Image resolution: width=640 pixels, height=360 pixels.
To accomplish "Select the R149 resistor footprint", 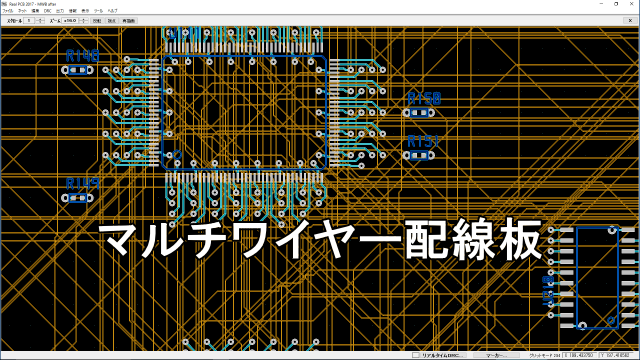I will pyautogui.click(x=77, y=198).
